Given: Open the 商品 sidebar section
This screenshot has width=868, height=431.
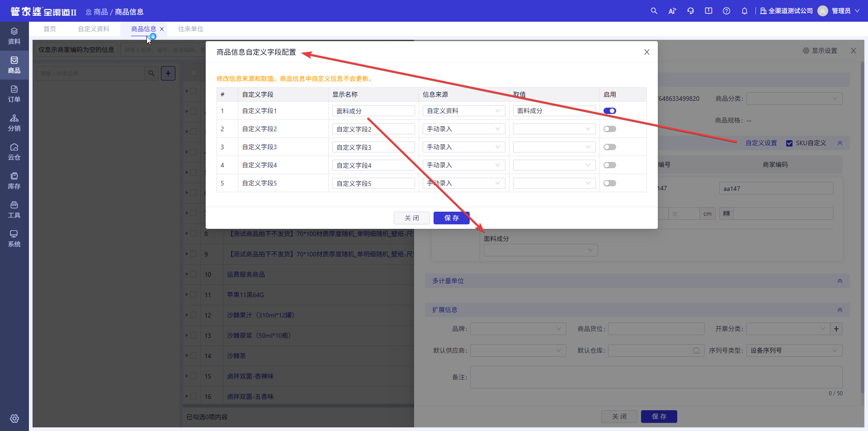Looking at the screenshot, I should [14, 65].
